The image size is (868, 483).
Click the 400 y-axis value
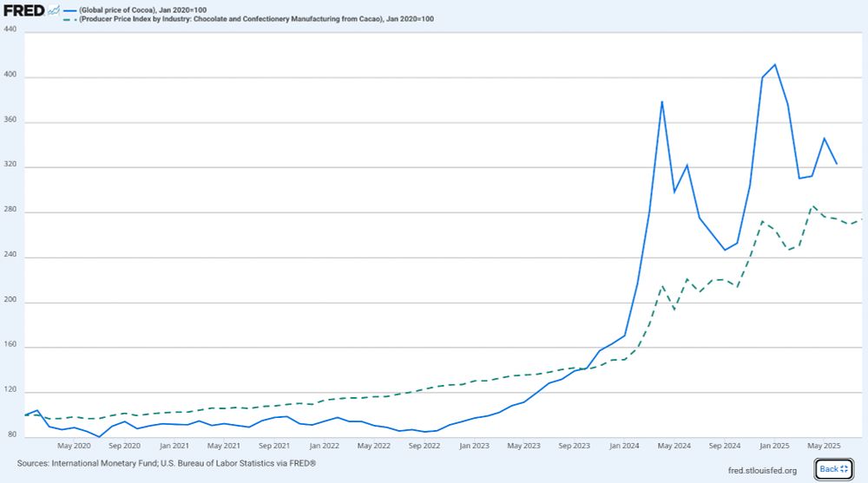click(x=10, y=74)
